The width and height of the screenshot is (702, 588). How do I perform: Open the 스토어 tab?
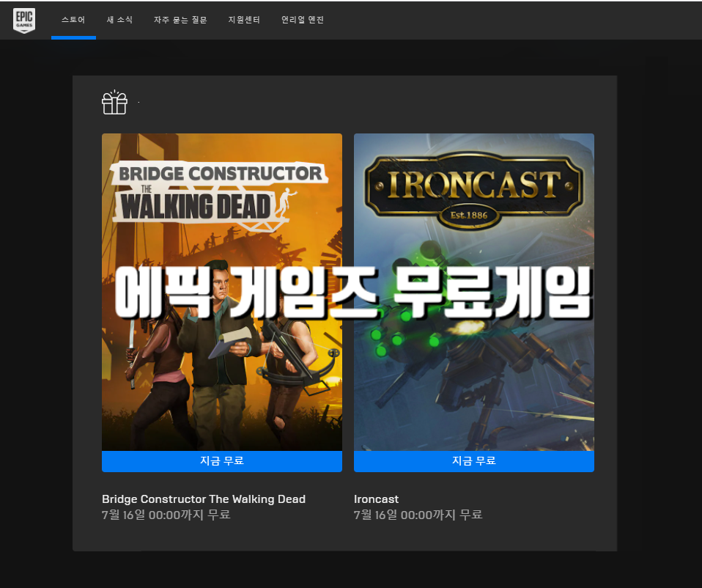pyautogui.click(x=73, y=20)
